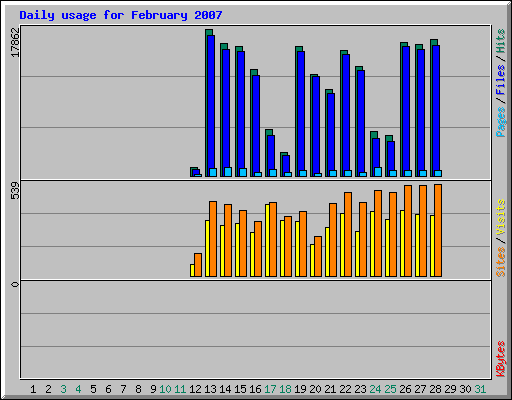Click day label 16 on the x-axis
The width and height of the screenshot is (512, 400).
coord(255,389)
